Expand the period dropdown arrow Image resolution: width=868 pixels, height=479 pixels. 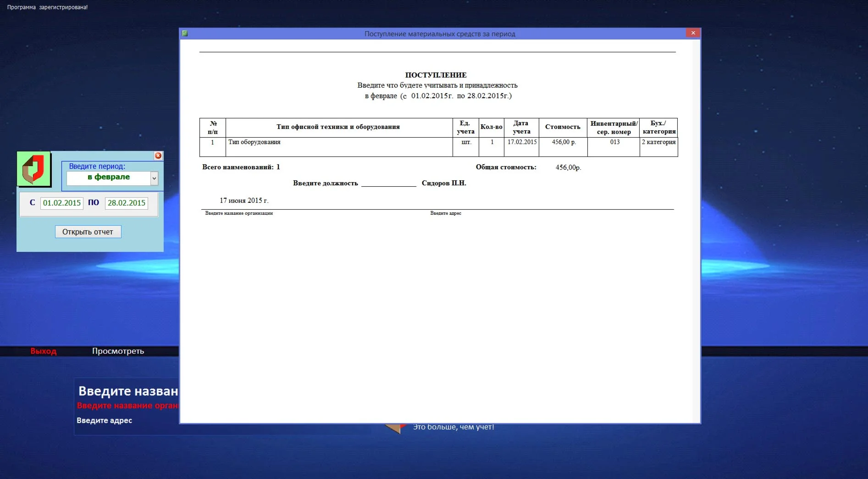point(155,178)
